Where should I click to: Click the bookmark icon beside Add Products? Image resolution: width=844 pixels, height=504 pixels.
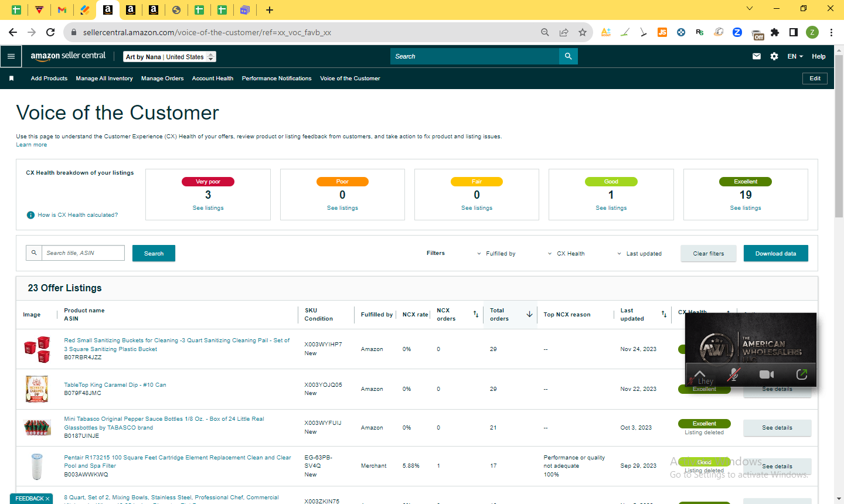[x=11, y=79]
